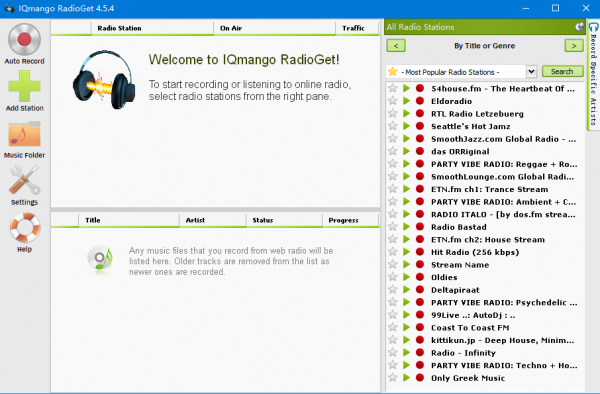This screenshot has height=394, width=600.
Task: Select SmoothLounge.com Global Radio row
Action: 484,176
